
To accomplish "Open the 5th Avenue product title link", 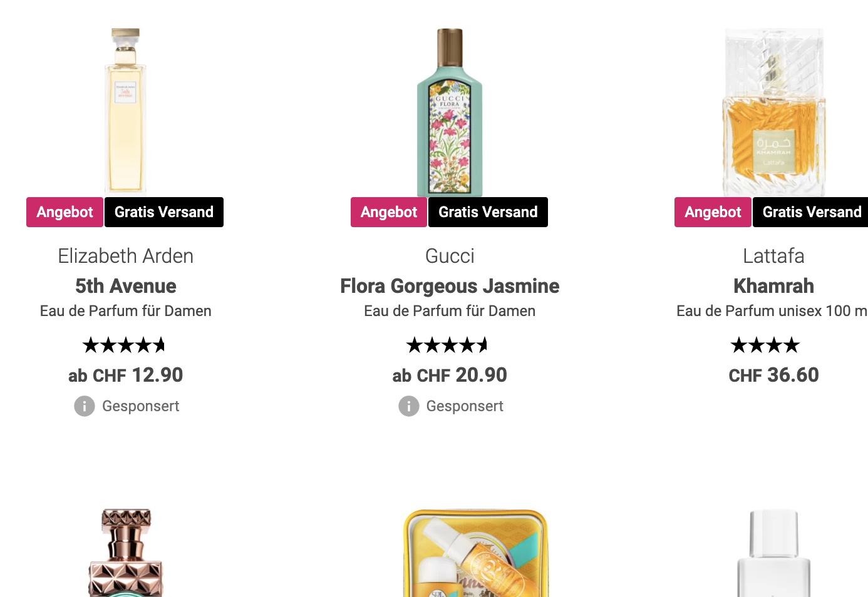I will tap(126, 286).
